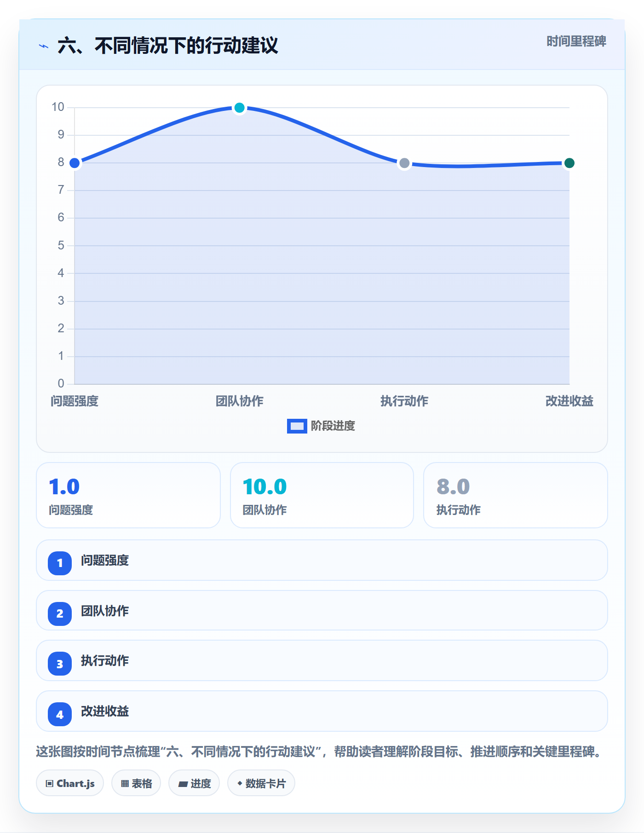
Task: Click the section title 六、不同情况下的行动建议
Action: pyautogui.click(x=168, y=46)
